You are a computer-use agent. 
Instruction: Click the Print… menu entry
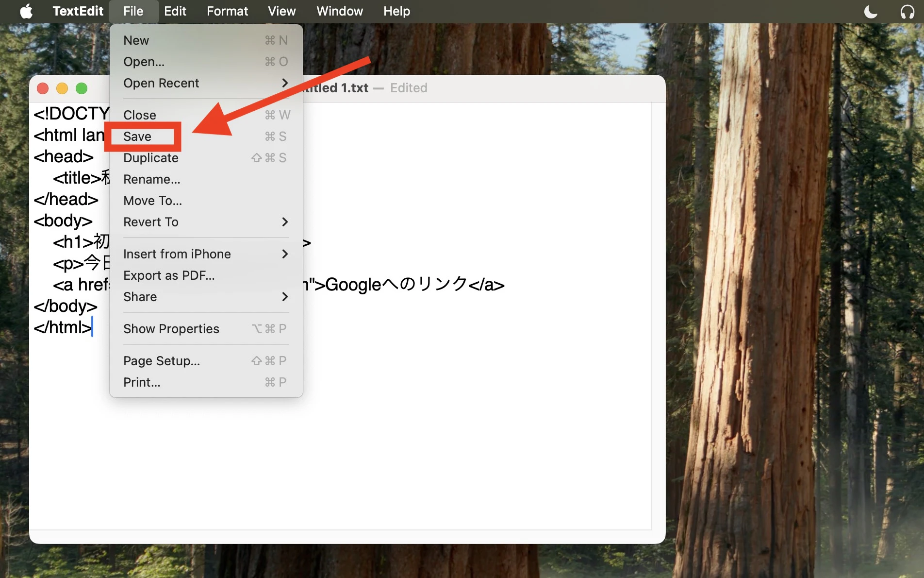(206, 382)
